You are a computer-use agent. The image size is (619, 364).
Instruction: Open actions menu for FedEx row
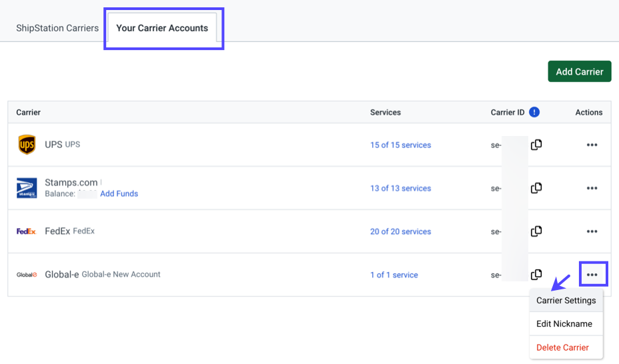point(592,231)
